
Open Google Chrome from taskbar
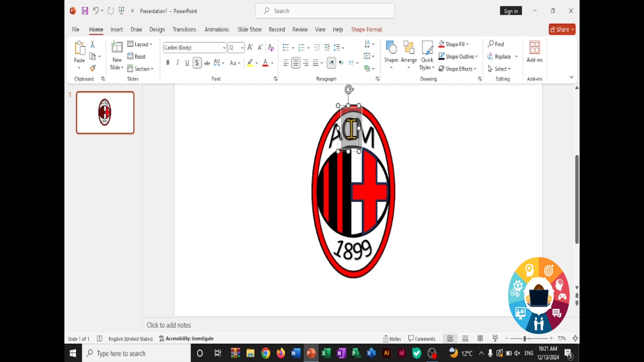pyautogui.click(x=266, y=353)
